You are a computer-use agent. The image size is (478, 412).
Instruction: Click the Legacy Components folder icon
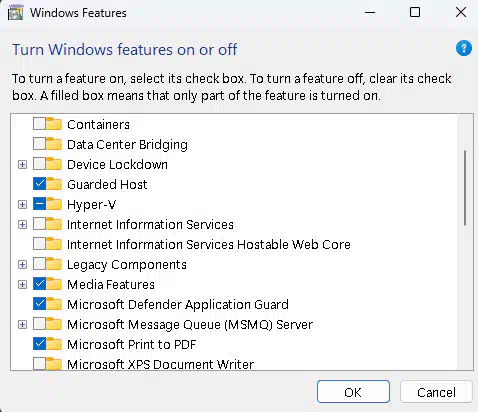pyautogui.click(x=54, y=264)
